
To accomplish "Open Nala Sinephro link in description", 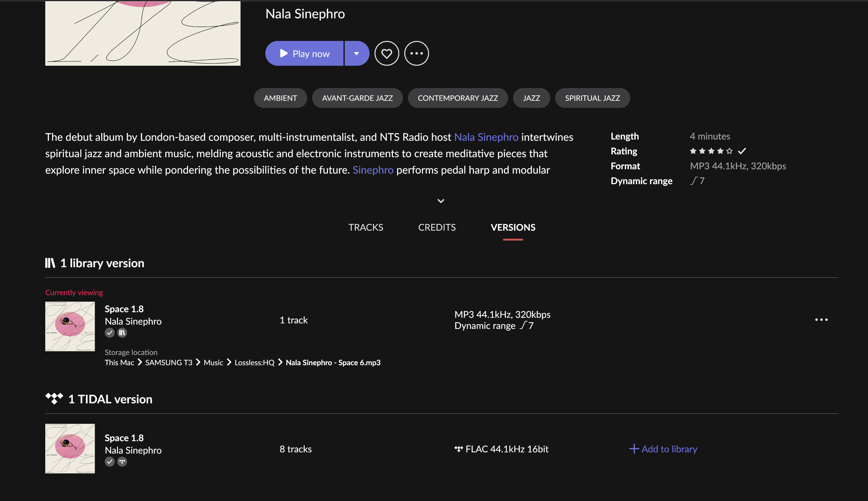I will coord(486,137).
